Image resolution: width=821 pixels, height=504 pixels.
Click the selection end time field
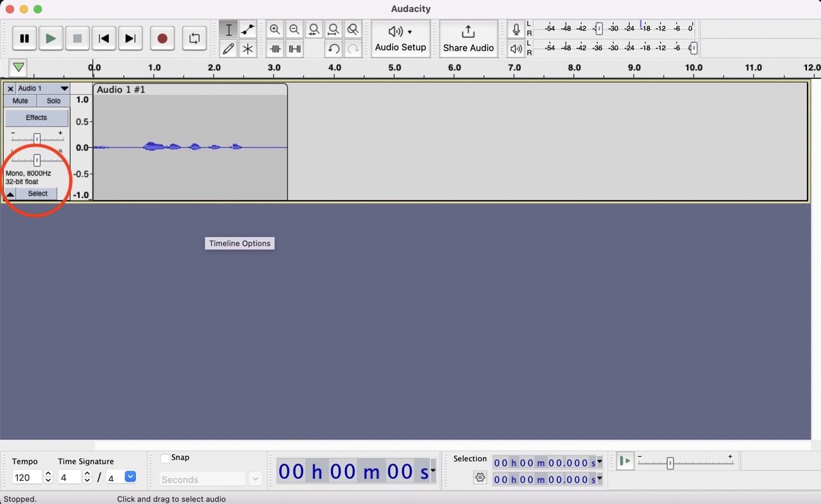545,479
